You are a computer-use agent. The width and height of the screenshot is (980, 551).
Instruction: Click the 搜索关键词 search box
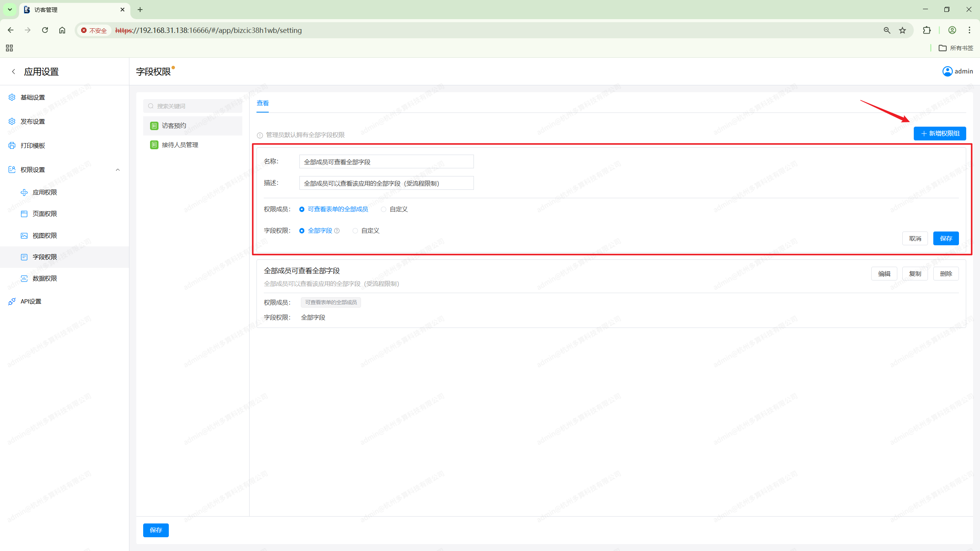pyautogui.click(x=193, y=106)
